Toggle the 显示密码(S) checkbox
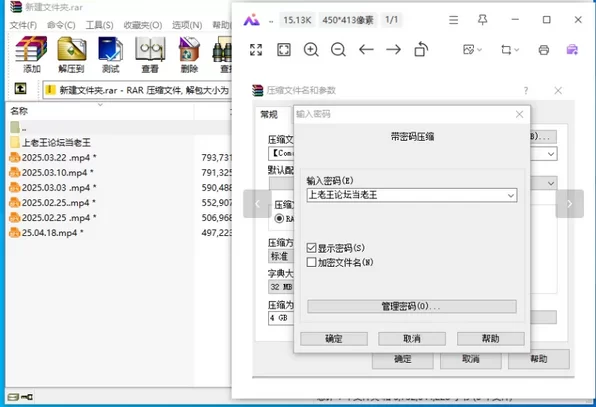 [311, 248]
